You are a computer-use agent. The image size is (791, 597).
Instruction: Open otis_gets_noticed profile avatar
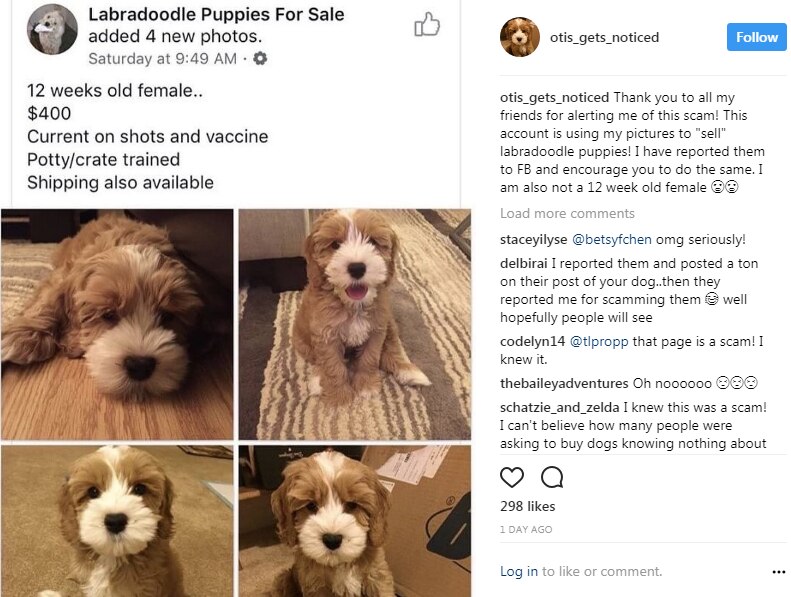pyautogui.click(x=520, y=37)
